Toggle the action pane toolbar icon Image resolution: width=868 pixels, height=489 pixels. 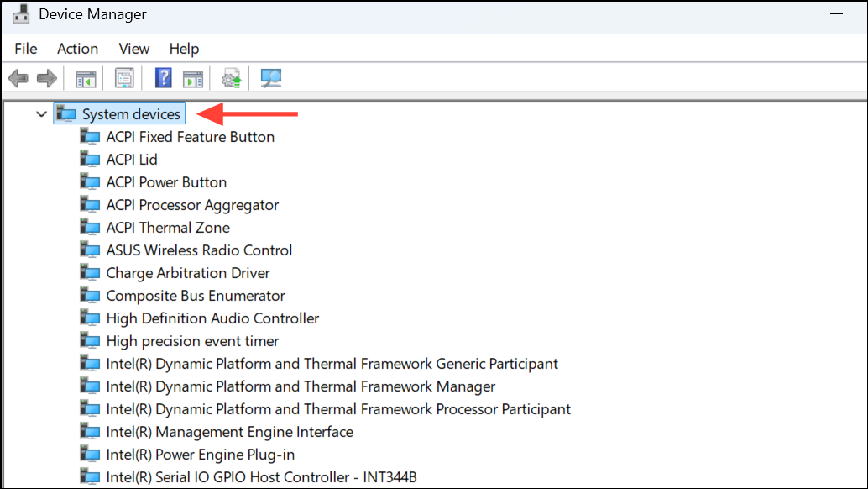(192, 79)
